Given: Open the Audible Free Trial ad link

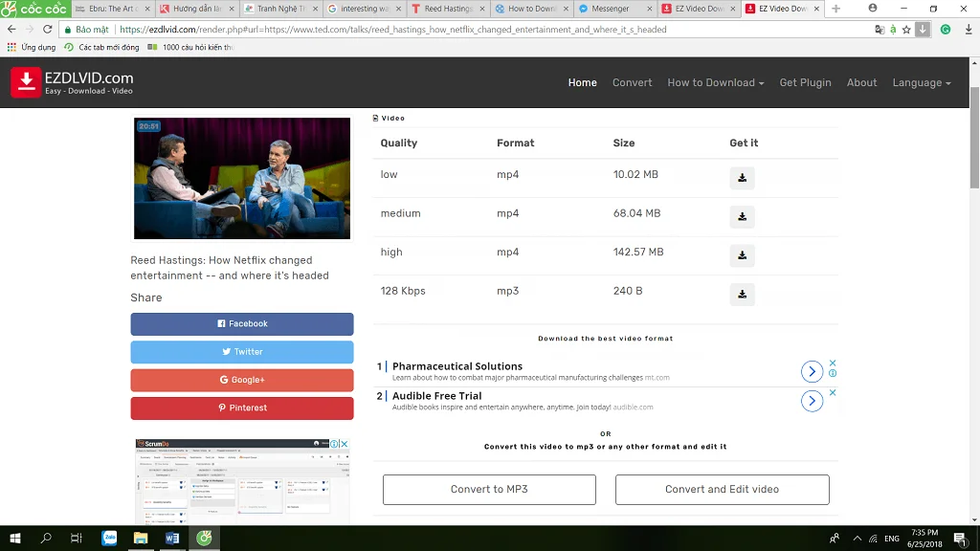Looking at the screenshot, I should tap(436, 396).
